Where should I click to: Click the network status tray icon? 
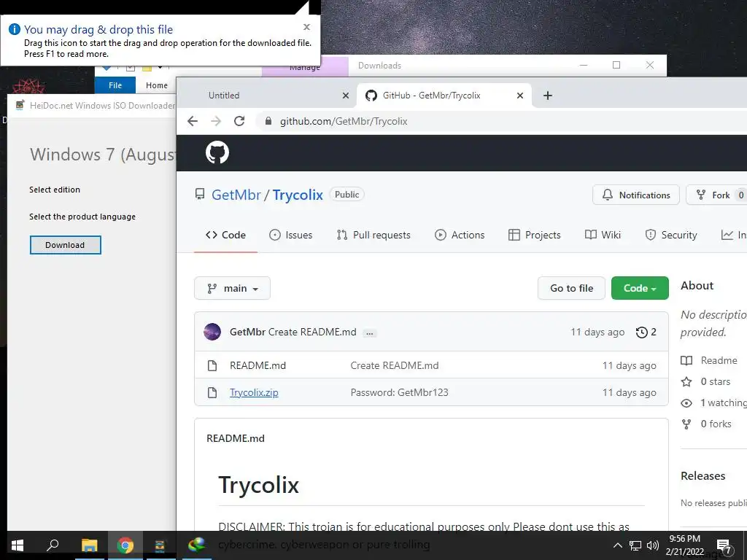coord(635,545)
